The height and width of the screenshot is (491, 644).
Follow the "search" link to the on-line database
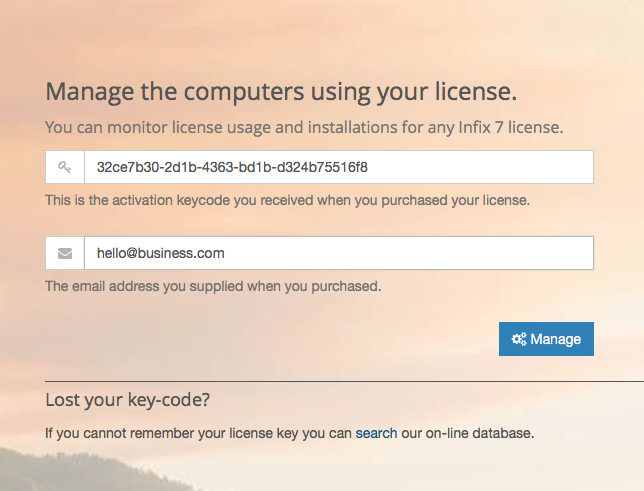pyautogui.click(x=377, y=433)
